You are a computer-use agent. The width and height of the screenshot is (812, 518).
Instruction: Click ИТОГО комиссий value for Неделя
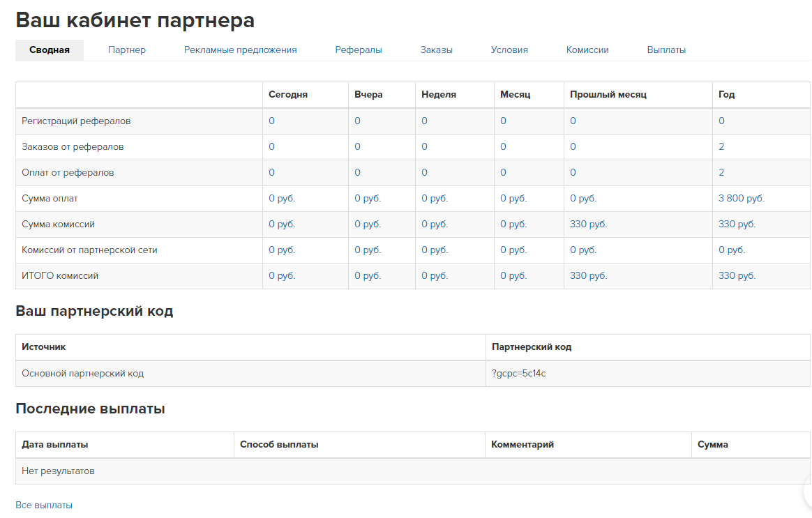[435, 276]
